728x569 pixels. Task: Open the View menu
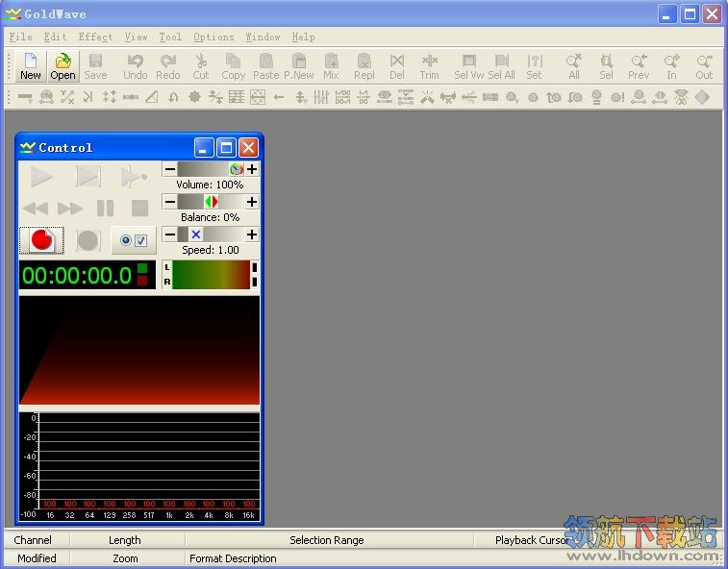(136, 37)
